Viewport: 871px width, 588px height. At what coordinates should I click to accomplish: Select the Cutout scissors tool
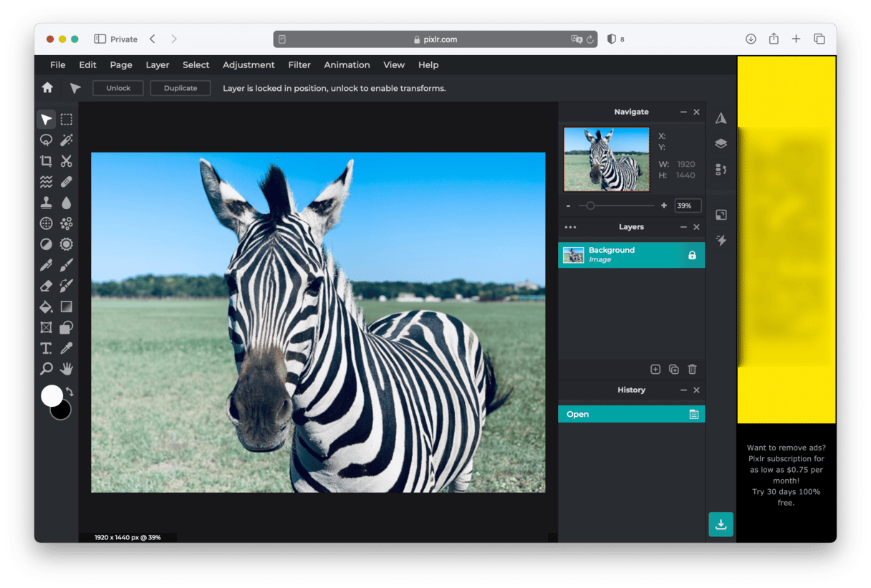(x=67, y=161)
